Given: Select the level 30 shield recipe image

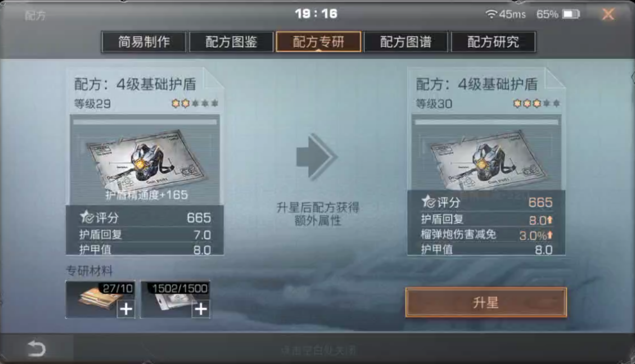Looking at the screenshot, I should (x=486, y=156).
